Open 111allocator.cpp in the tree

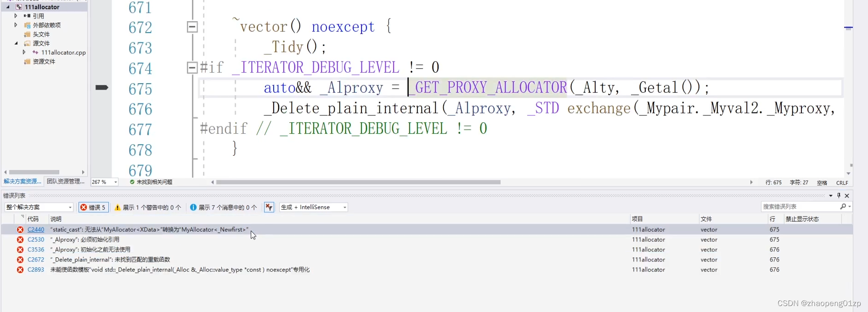(63, 52)
